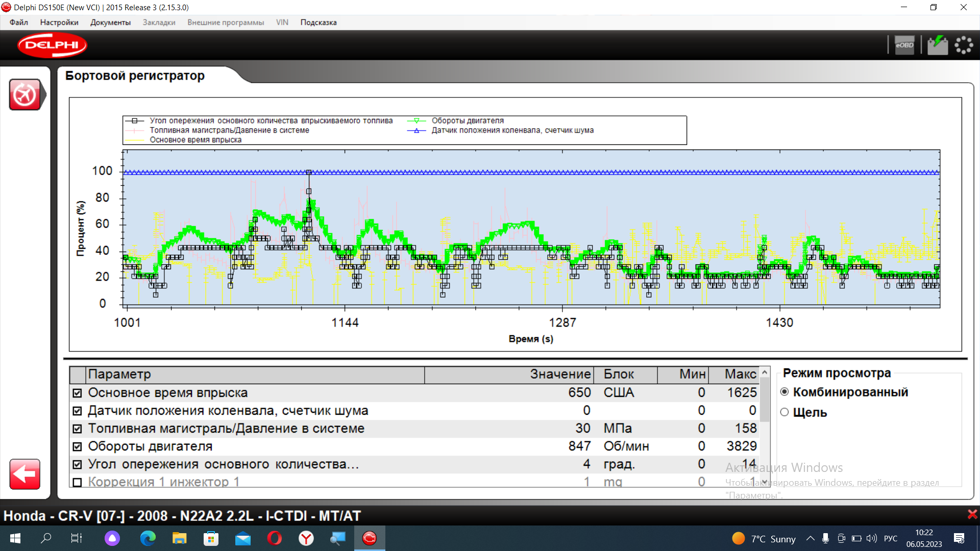Open Microsoft Store from taskbar
The image size is (980, 551).
(211, 538)
